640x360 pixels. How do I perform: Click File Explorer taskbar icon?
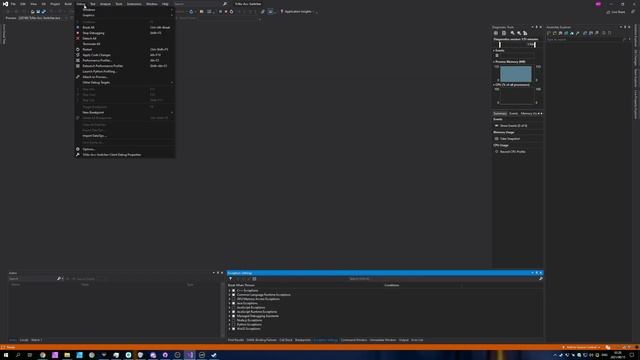67,355
